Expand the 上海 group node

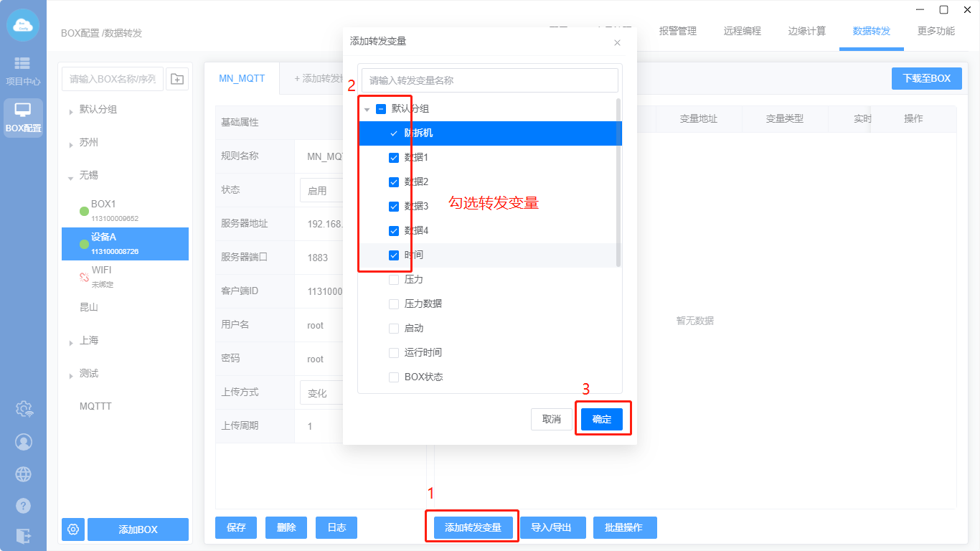tap(71, 342)
